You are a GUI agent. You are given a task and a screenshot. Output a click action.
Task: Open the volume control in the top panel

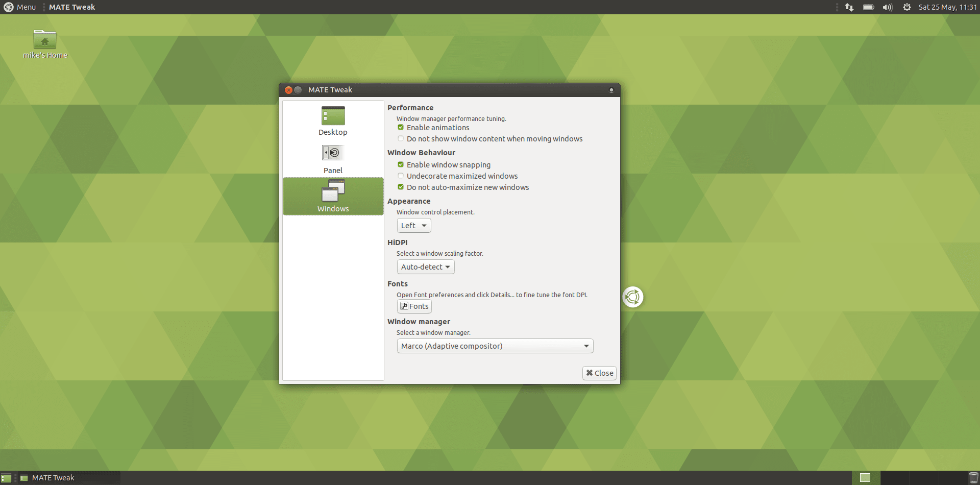tap(888, 7)
